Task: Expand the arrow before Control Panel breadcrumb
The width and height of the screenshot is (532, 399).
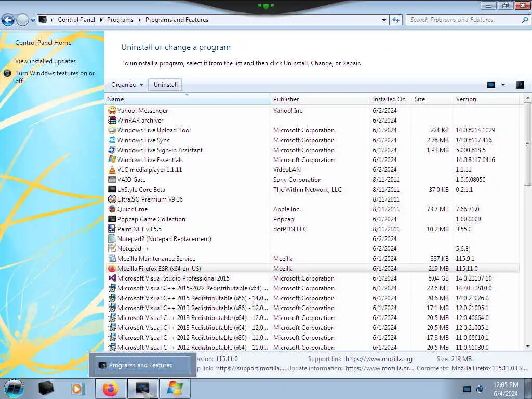Action: [52, 20]
